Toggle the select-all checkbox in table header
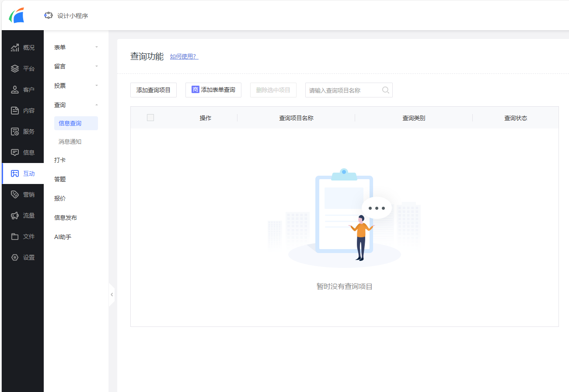569x392 pixels. (x=150, y=118)
